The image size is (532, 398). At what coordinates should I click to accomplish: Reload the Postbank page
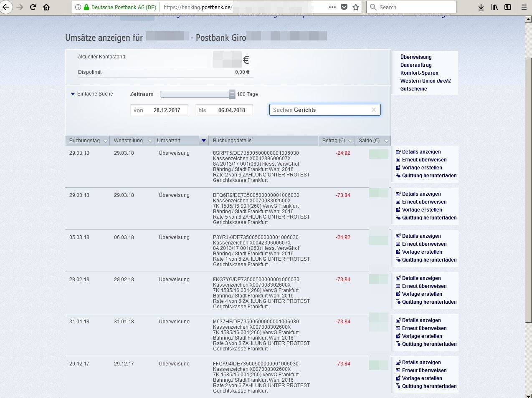pos(33,7)
